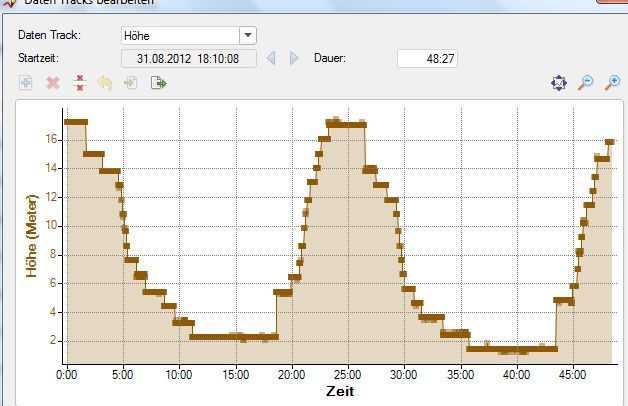The image size is (628, 406).
Task: Click the lowest plateau near 40:00
Action: pos(512,349)
